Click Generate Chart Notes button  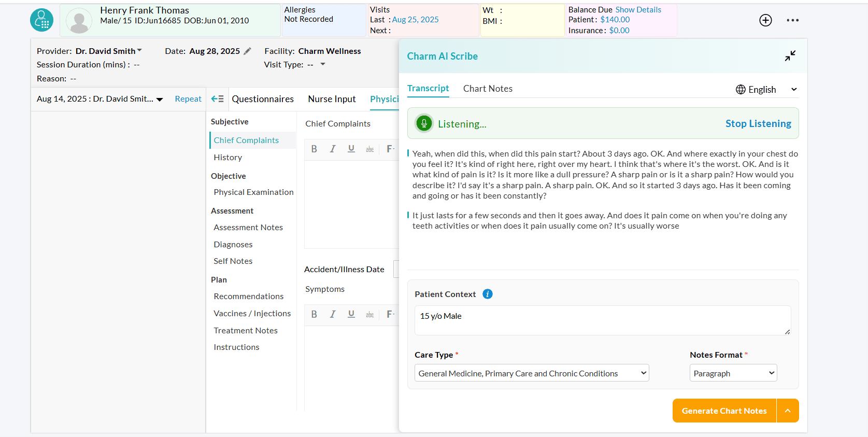tap(724, 411)
